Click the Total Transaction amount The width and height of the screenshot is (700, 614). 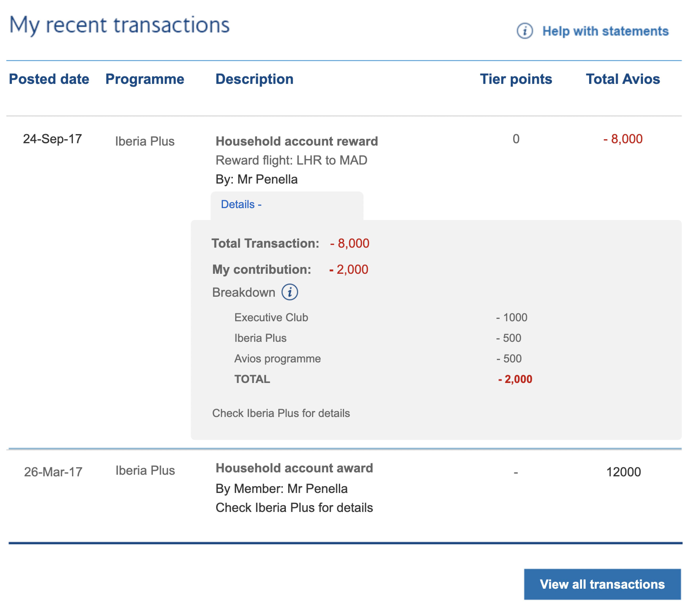[x=350, y=243]
